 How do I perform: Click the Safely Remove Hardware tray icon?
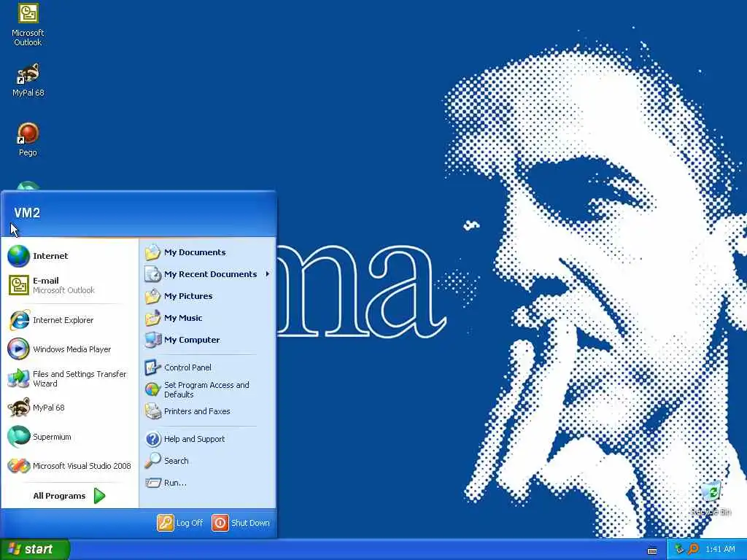point(679,550)
